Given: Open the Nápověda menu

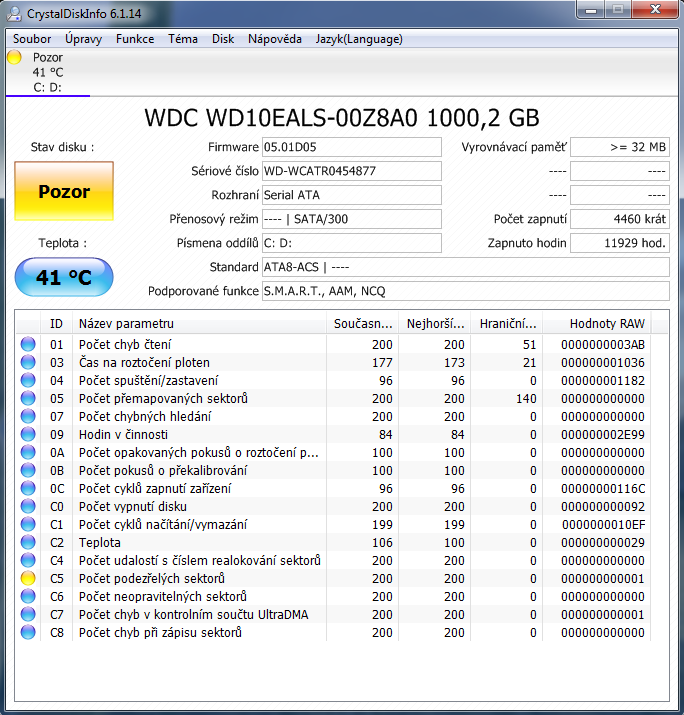Looking at the screenshot, I should tap(275, 39).
